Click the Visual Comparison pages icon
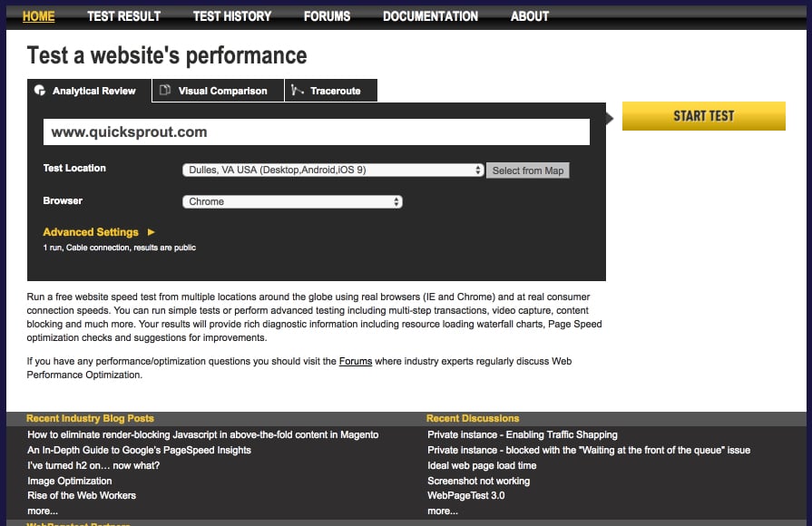This screenshot has height=526, width=812. click(x=165, y=90)
